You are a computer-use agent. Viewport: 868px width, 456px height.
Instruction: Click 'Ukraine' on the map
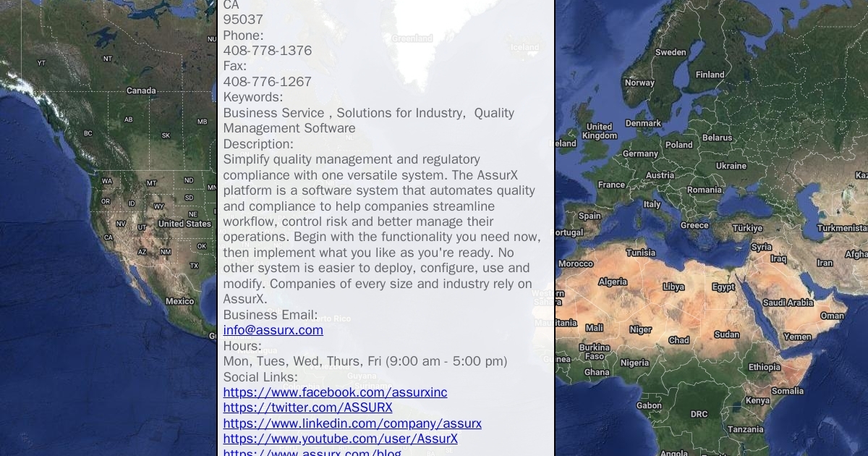tap(731, 166)
